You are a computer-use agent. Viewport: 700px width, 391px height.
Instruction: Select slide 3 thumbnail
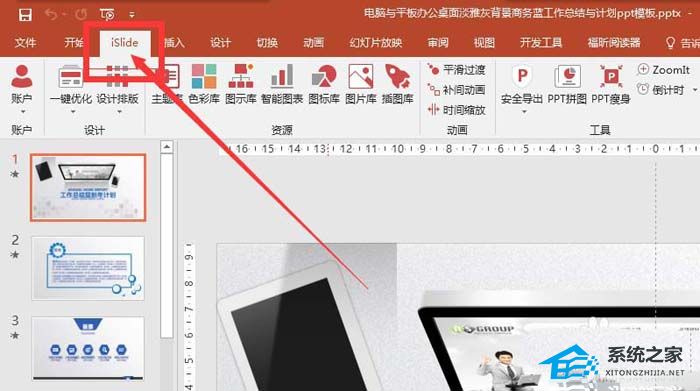88,348
